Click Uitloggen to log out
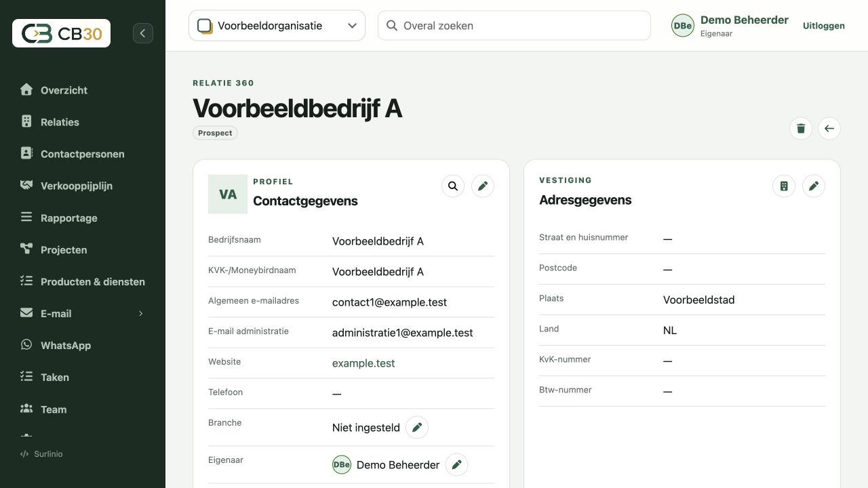 [x=824, y=26]
